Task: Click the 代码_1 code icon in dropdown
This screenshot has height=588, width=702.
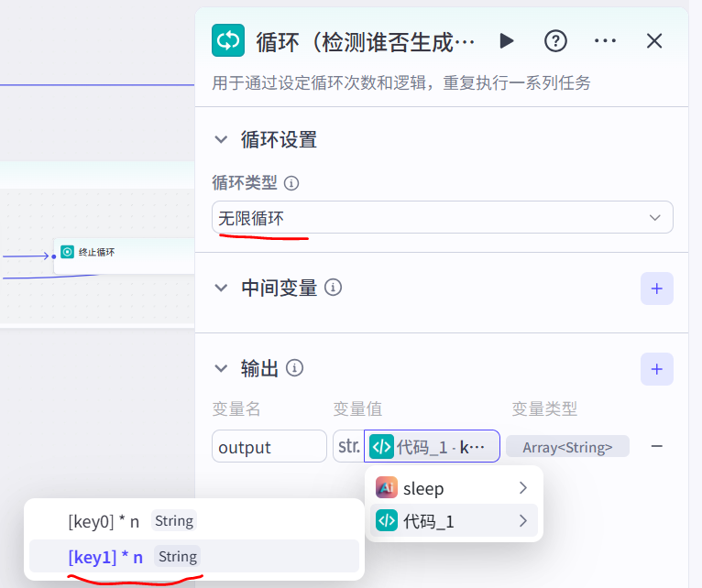Action: [x=387, y=521]
